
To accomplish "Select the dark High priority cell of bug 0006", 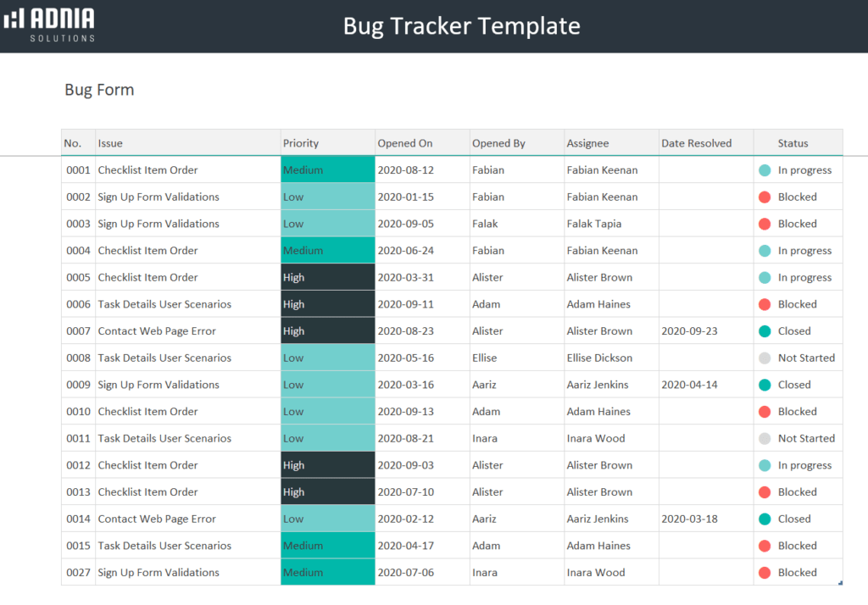I will (327, 303).
